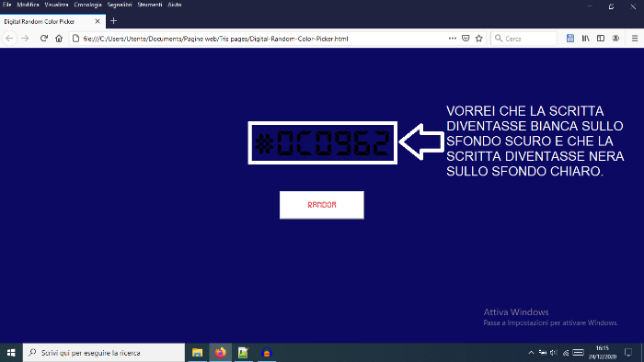Click the Cerca search field
This screenshot has width=644, height=362.
[x=523, y=39]
